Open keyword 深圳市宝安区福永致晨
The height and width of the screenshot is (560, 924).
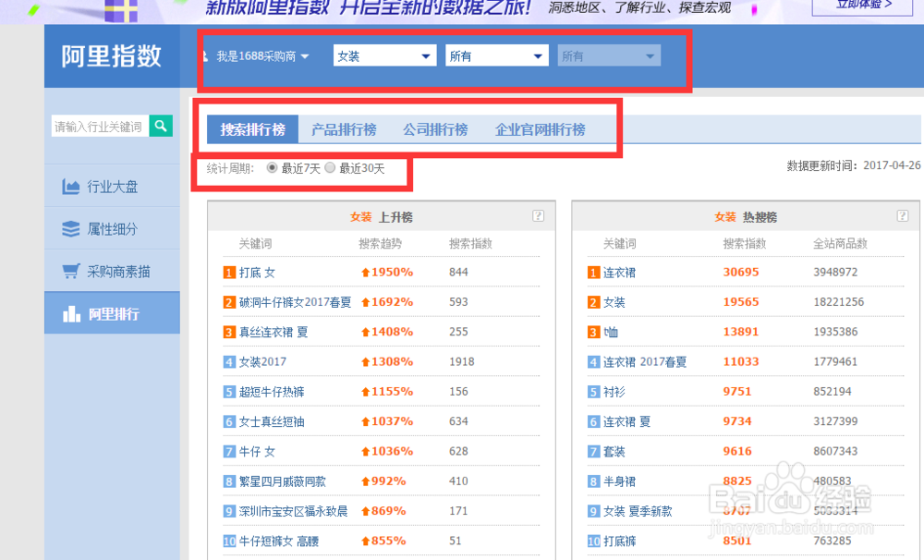(293, 511)
